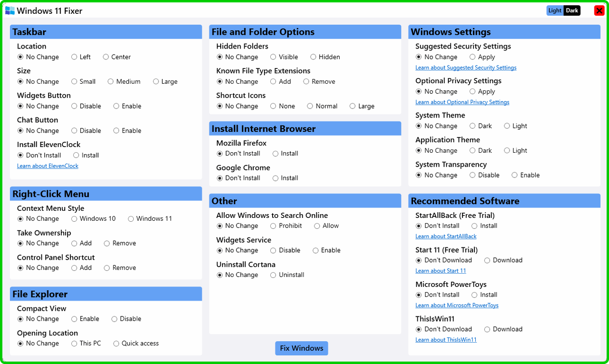Viewport: 609px width, 364px height.
Task: Select Disable for Widgets Service
Action: (x=285, y=251)
